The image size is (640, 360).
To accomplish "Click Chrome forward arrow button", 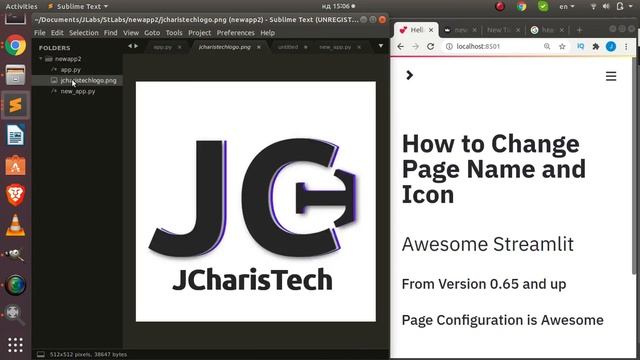I will (x=415, y=47).
